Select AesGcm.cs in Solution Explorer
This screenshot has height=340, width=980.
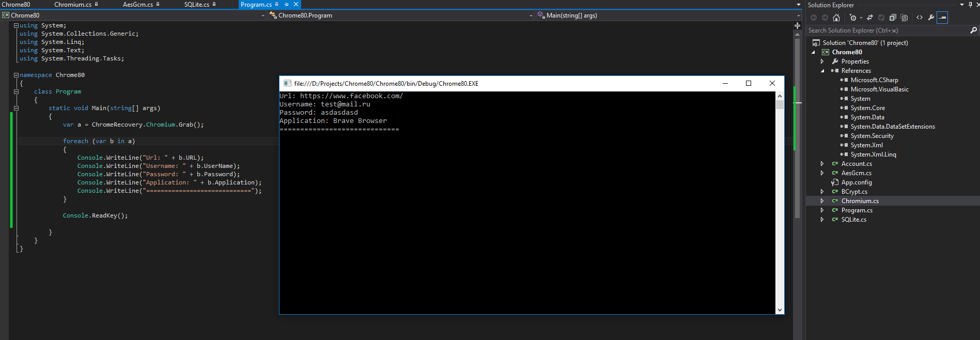(x=856, y=173)
